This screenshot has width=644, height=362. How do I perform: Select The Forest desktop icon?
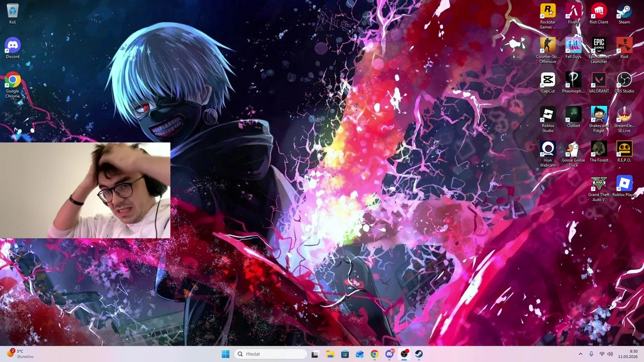(x=599, y=152)
